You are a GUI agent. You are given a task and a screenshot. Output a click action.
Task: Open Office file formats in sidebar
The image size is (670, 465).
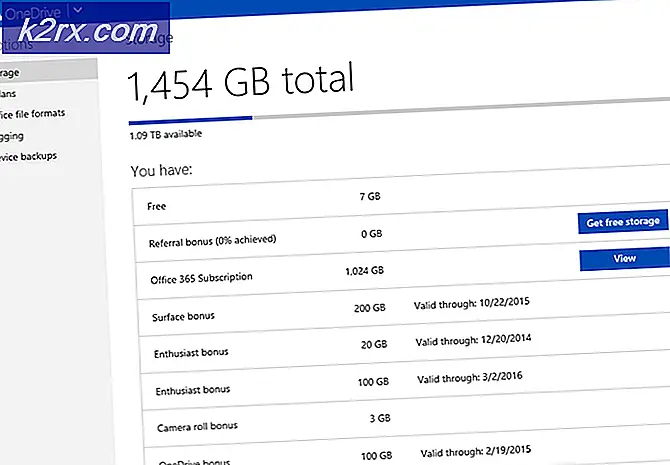tap(32, 114)
